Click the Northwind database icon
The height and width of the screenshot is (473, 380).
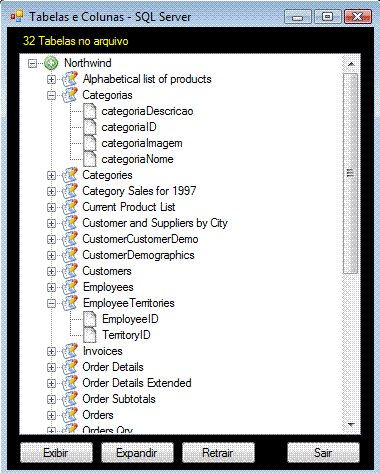51,63
